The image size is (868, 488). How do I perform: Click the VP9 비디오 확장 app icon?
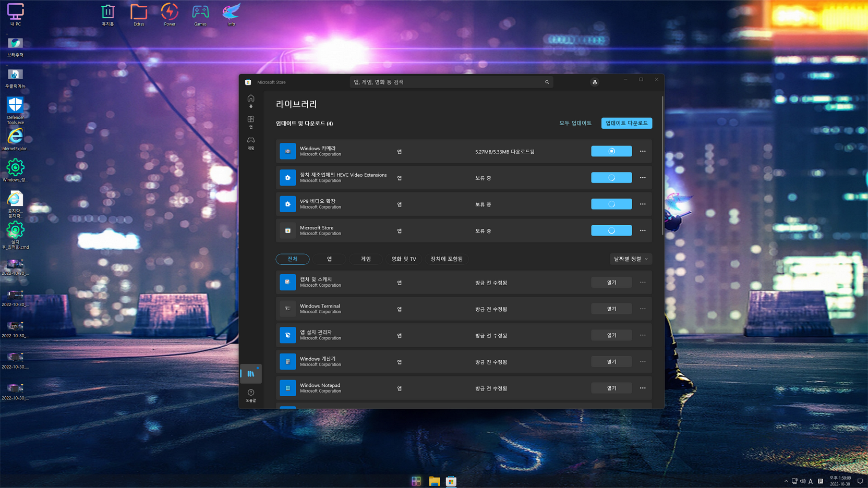click(287, 204)
